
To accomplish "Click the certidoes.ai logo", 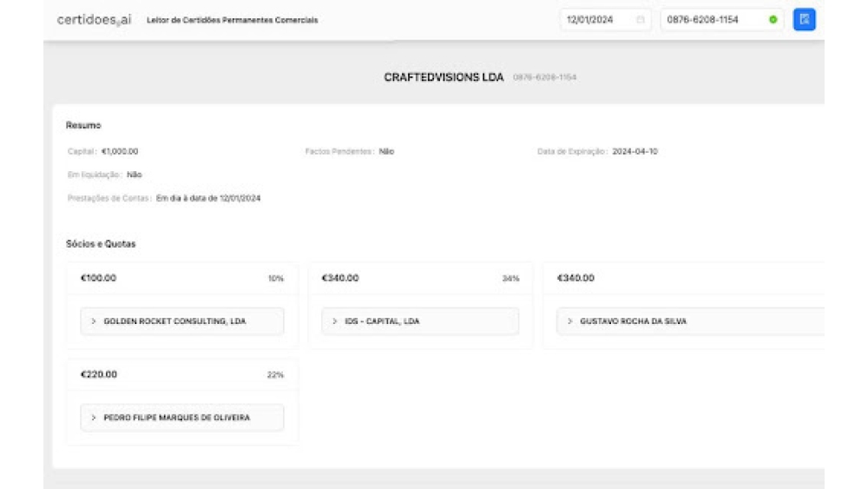I will click(94, 20).
